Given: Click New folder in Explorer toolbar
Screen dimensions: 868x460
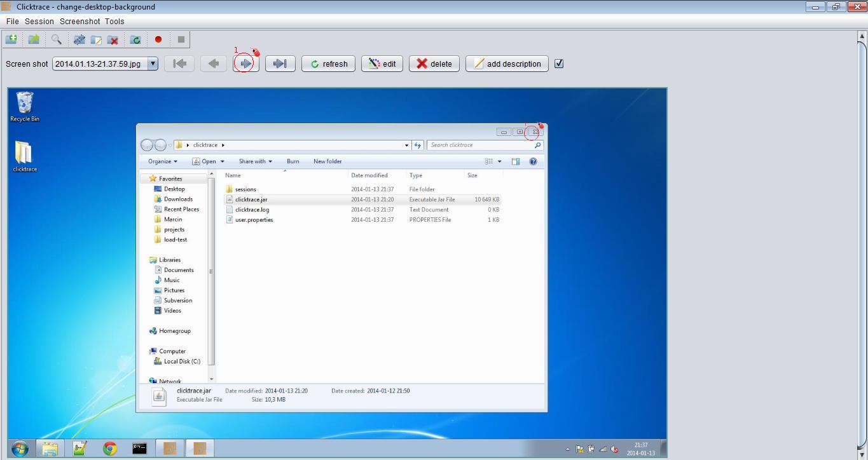Looking at the screenshot, I should click(327, 161).
